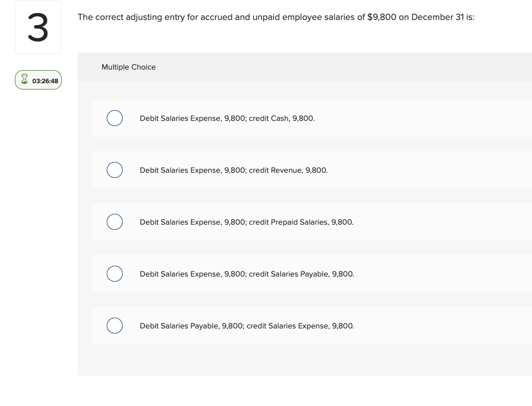This screenshot has width=532, height=406.
Task: Choose the radio button beside 'credit Revenue' answer
Action: tap(115, 170)
